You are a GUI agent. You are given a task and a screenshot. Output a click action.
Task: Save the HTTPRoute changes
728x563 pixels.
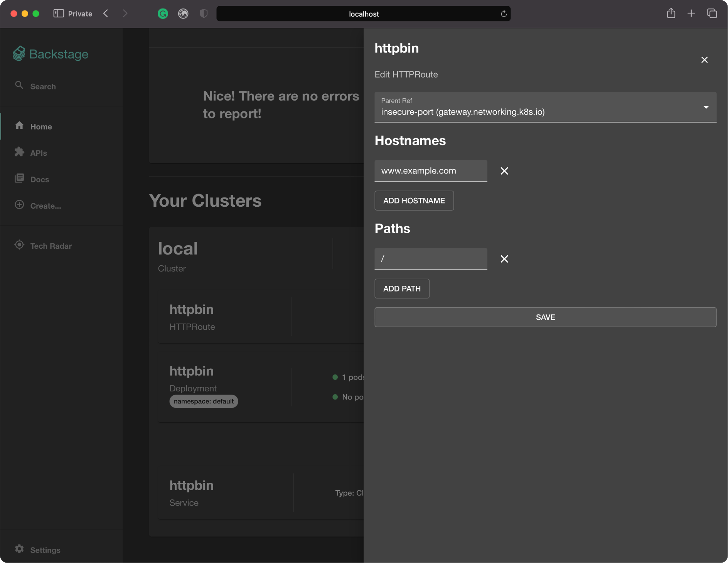coord(545,317)
